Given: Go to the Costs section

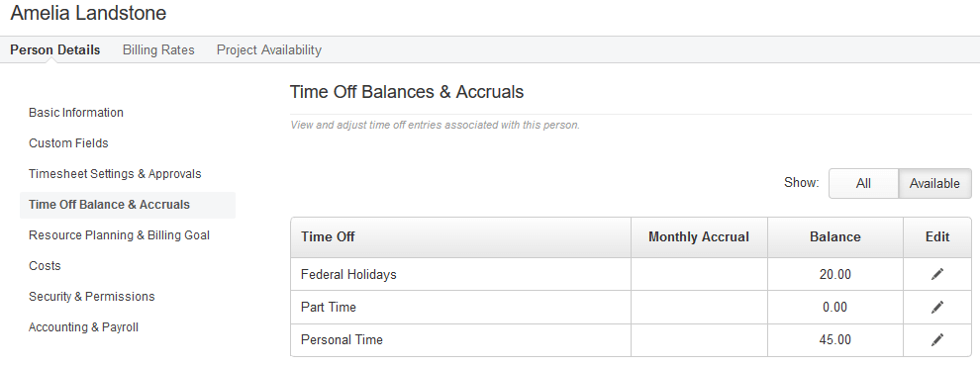Looking at the screenshot, I should tap(45, 266).
